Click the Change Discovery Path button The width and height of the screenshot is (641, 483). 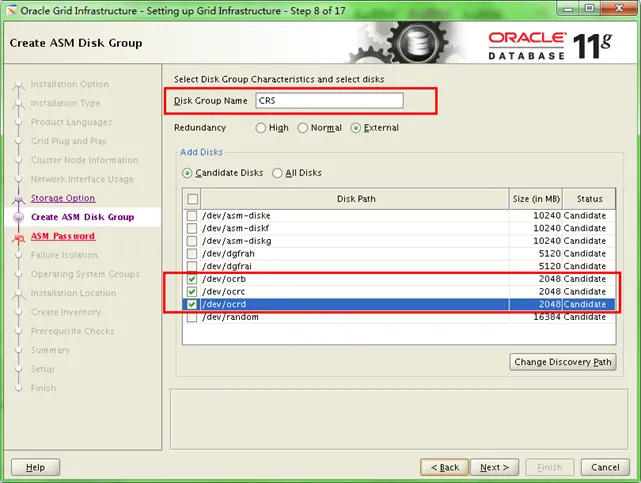tap(562, 361)
